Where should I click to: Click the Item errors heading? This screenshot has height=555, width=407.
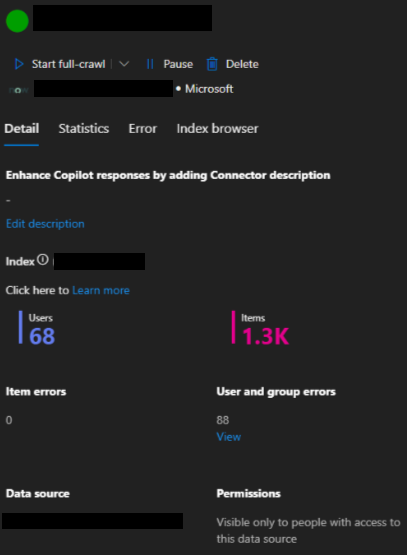(x=36, y=391)
